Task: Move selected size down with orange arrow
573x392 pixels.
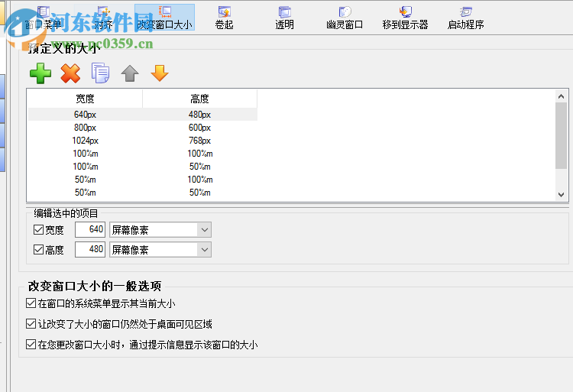Action: (160, 73)
